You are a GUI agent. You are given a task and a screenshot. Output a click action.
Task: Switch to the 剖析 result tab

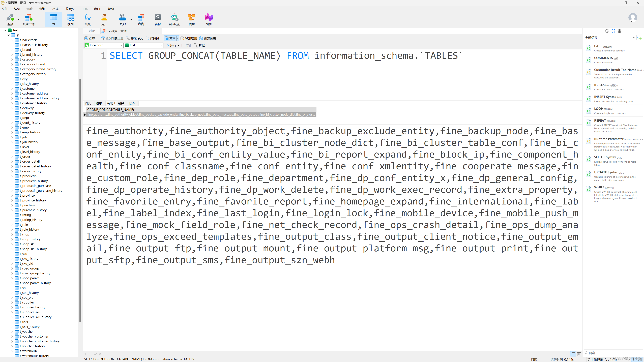[x=121, y=104]
